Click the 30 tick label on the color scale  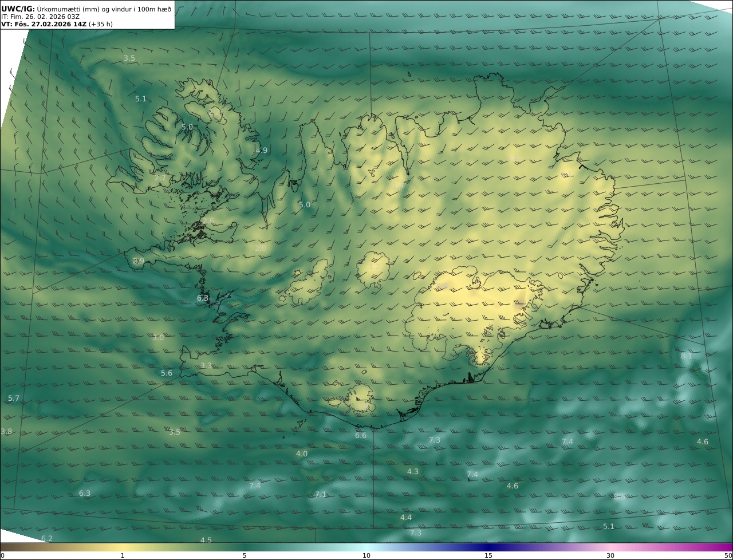click(610, 555)
